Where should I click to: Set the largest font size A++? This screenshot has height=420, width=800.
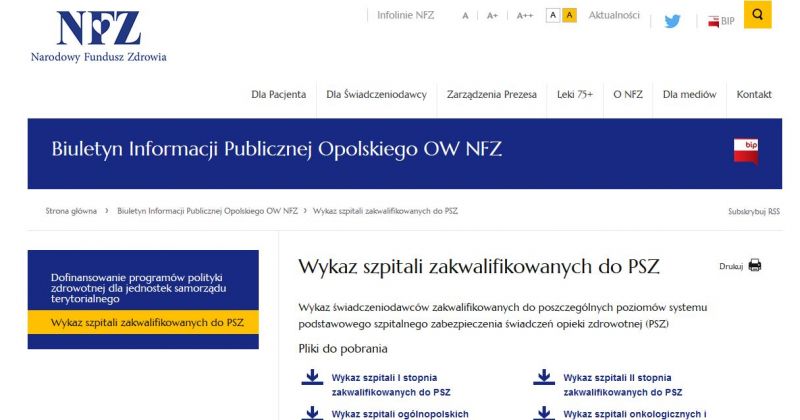coord(524,16)
